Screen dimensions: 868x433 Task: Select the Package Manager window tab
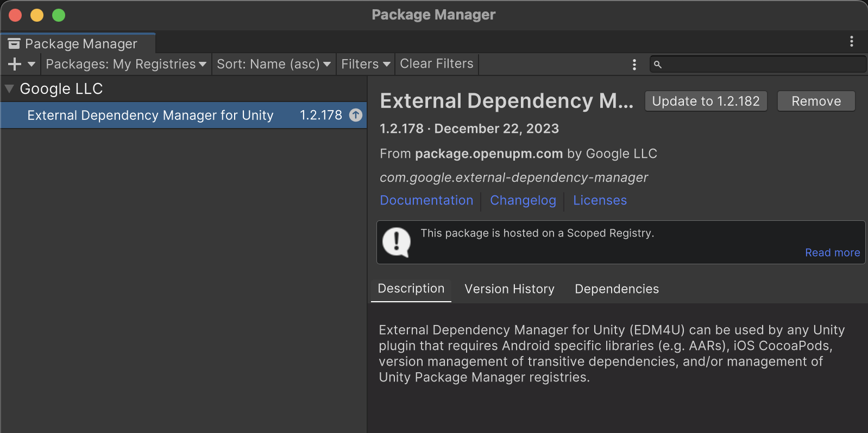pyautogui.click(x=78, y=43)
